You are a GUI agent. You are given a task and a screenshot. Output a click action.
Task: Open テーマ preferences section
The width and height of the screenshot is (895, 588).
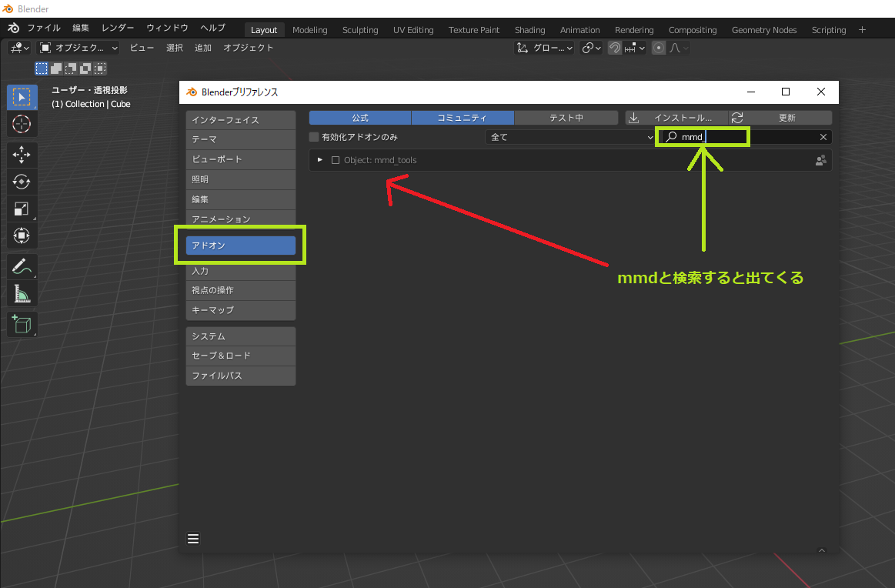point(240,139)
